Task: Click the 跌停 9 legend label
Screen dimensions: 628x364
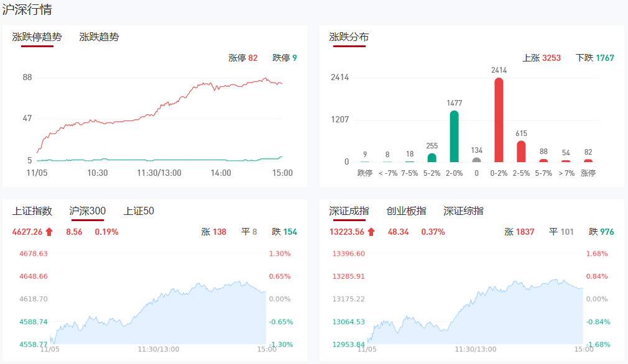Action: [284, 58]
